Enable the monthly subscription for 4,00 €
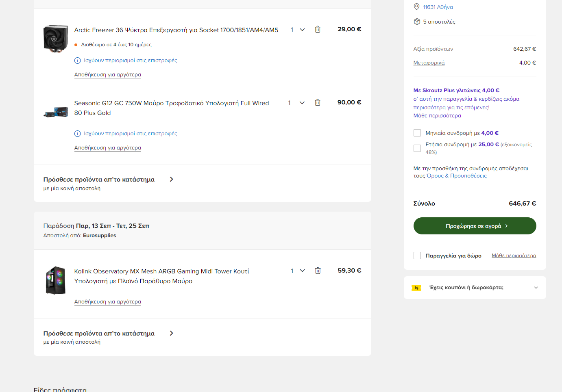Screen dimensions: 562x392 (417, 133)
